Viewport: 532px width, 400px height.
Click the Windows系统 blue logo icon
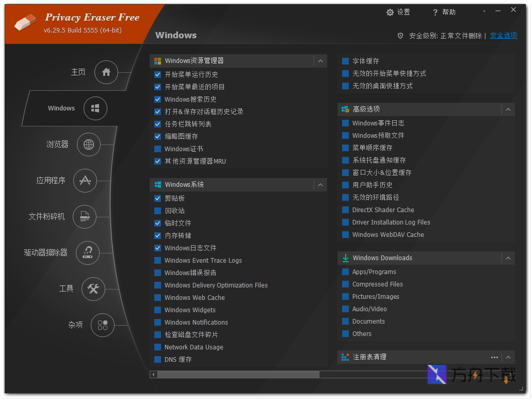tap(158, 185)
